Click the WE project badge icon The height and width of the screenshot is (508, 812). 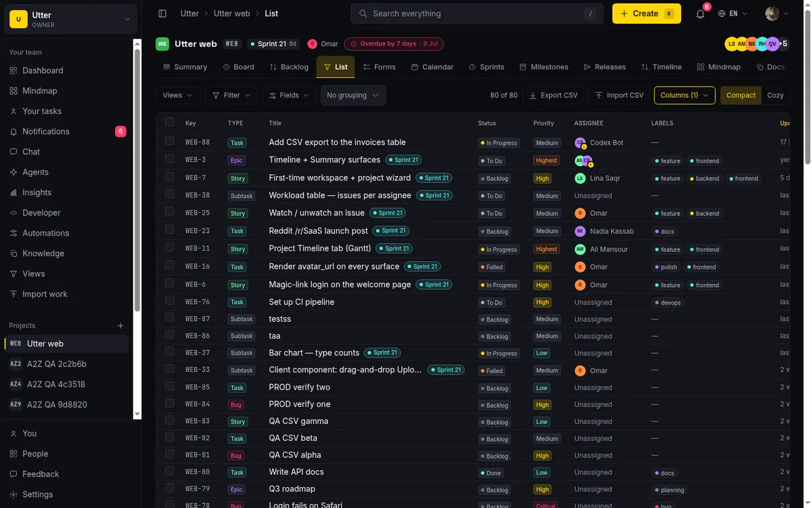coord(162,44)
